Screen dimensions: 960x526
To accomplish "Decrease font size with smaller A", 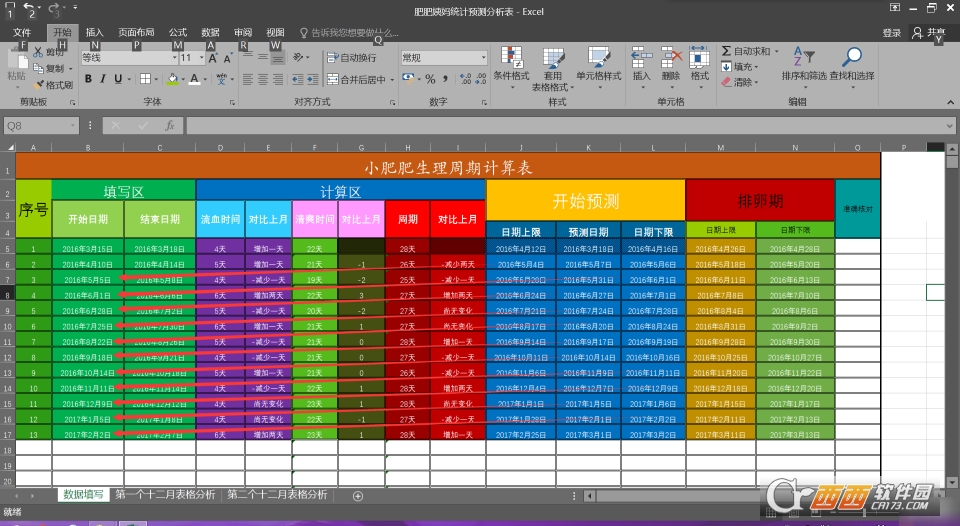I will [x=227, y=58].
